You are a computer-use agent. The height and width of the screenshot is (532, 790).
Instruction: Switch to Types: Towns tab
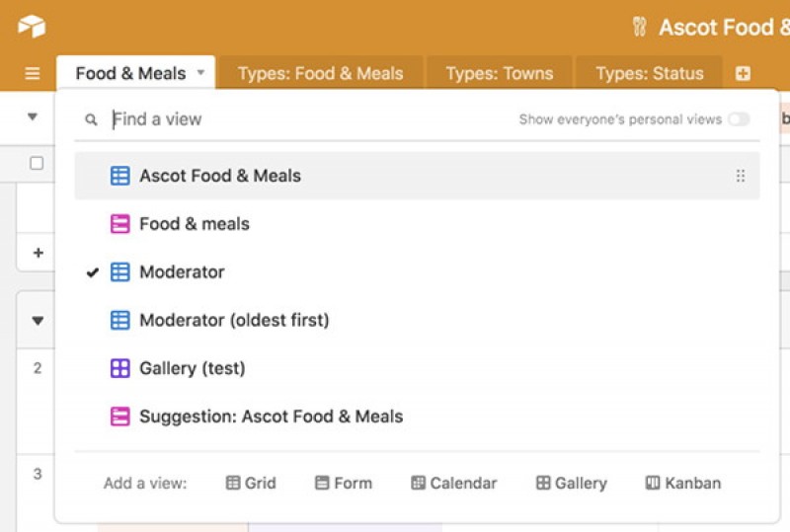499,74
